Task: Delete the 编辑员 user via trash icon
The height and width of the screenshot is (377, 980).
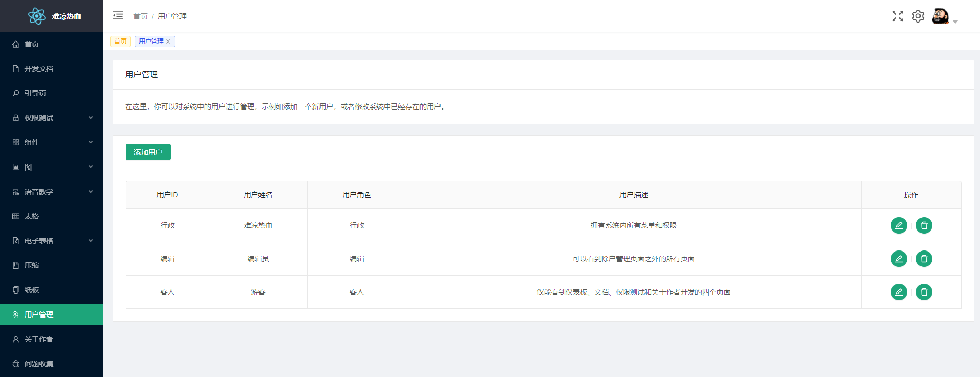Action: click(924, 259)
